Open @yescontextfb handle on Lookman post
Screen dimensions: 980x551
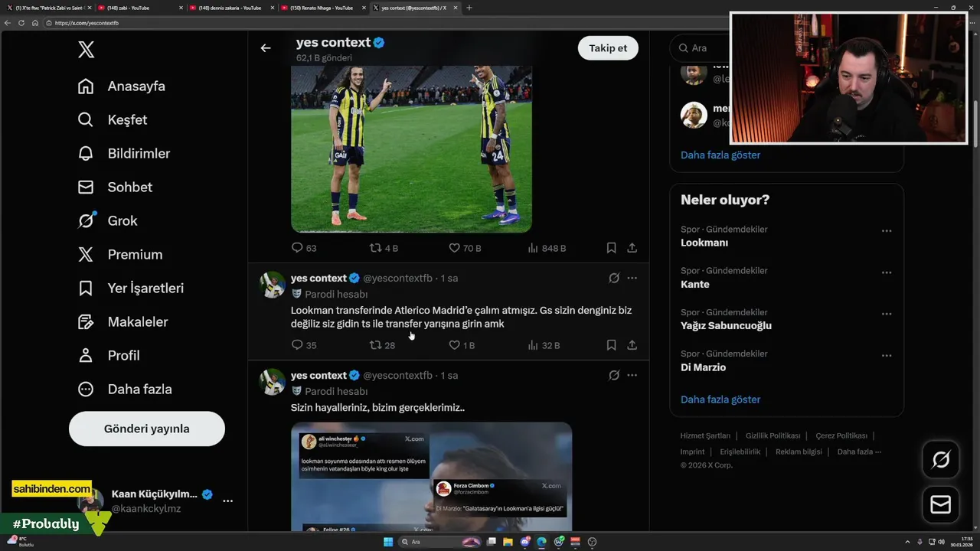397,279
